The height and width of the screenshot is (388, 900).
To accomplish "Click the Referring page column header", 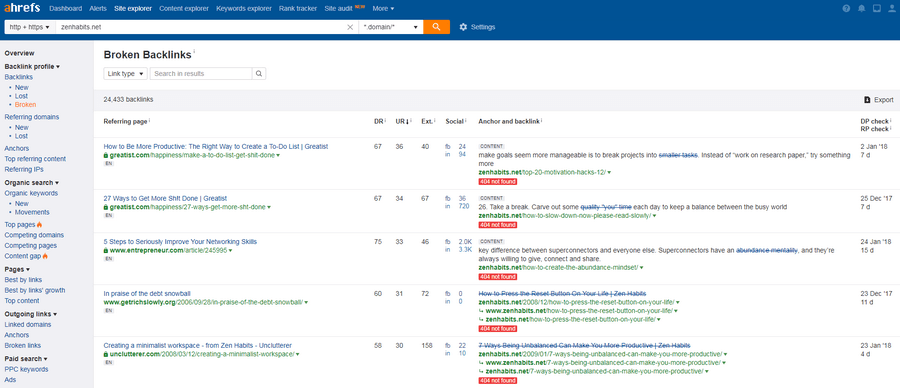I will 127,121.
